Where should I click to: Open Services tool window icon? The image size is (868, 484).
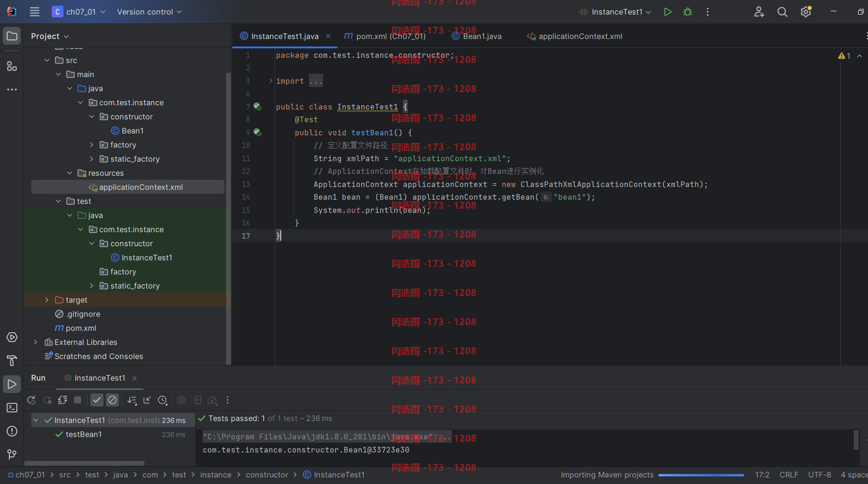point(12,337)
